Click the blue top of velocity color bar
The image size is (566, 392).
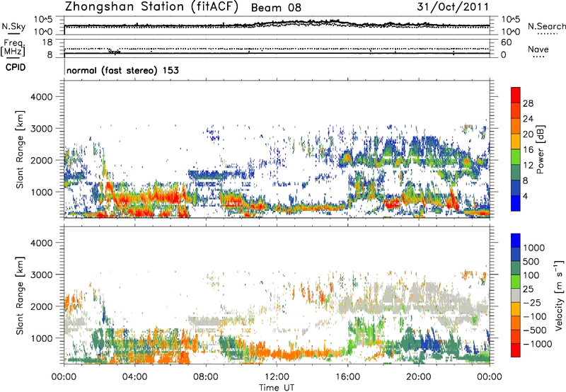pyautogui.click(x=516, y=241)
